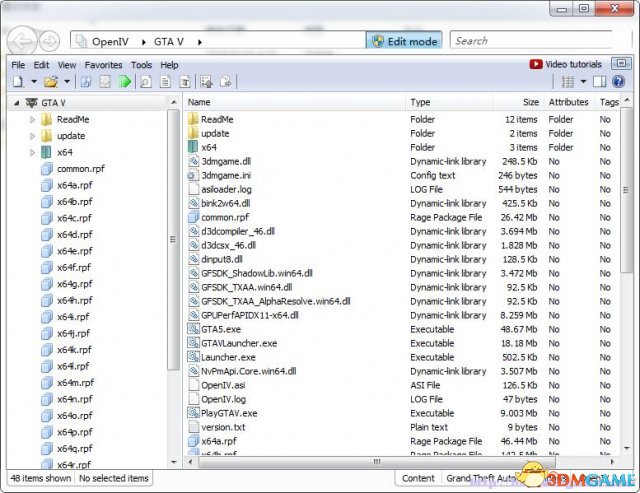Sort by the Attributes column header
This screenshot has width=640, height=493.
point(569,102)
